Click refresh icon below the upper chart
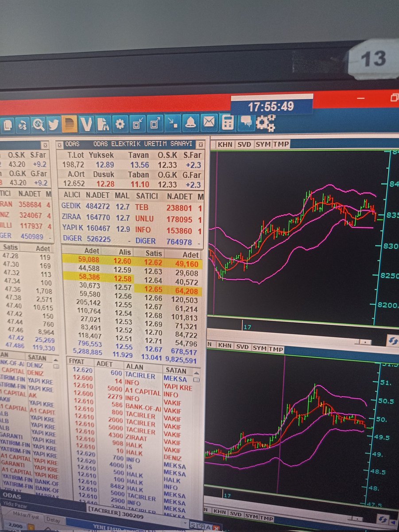 (x=392, y=340)
